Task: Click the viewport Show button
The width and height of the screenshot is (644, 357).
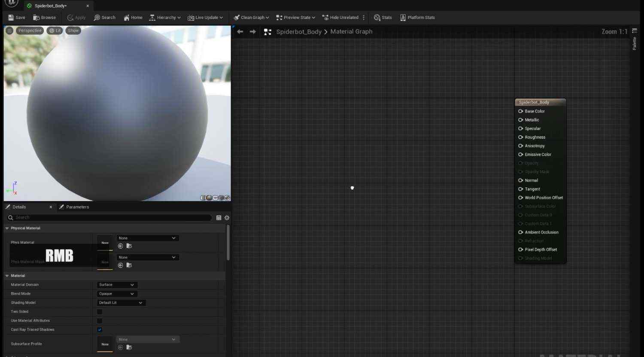Action: (x=73, y=31)
